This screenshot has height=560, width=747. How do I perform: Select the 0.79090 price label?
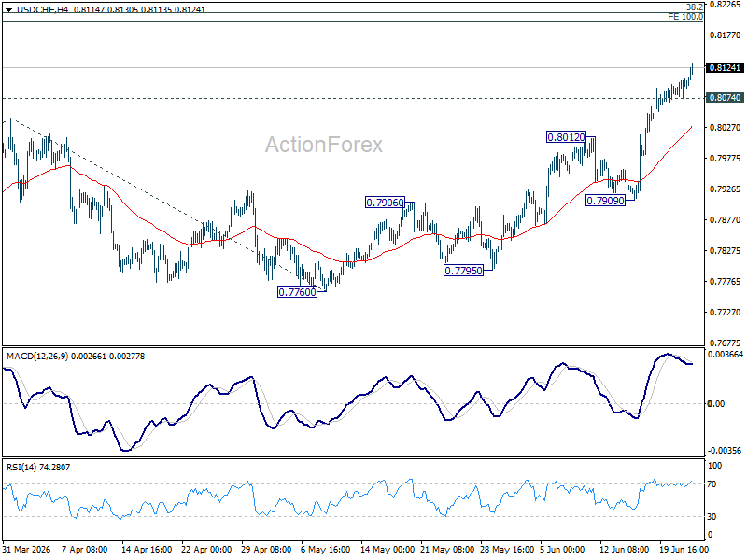pyautogui.click(x=605, y=201)
